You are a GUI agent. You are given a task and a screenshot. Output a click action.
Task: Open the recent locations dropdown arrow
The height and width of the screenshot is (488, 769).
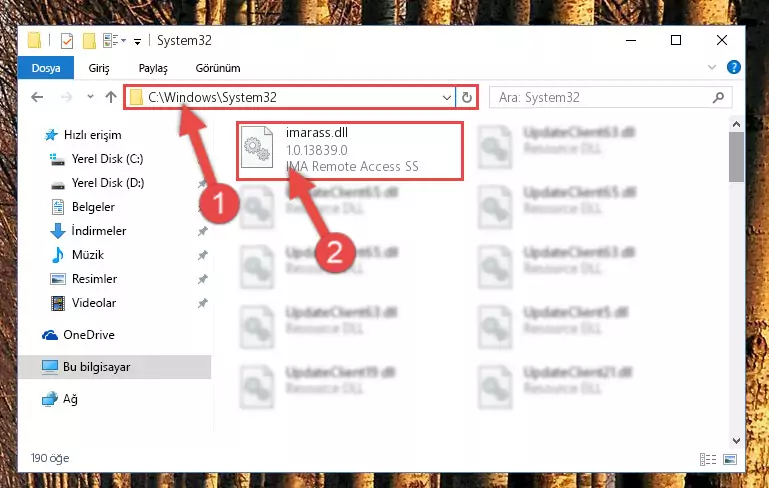tap(90, 97)
